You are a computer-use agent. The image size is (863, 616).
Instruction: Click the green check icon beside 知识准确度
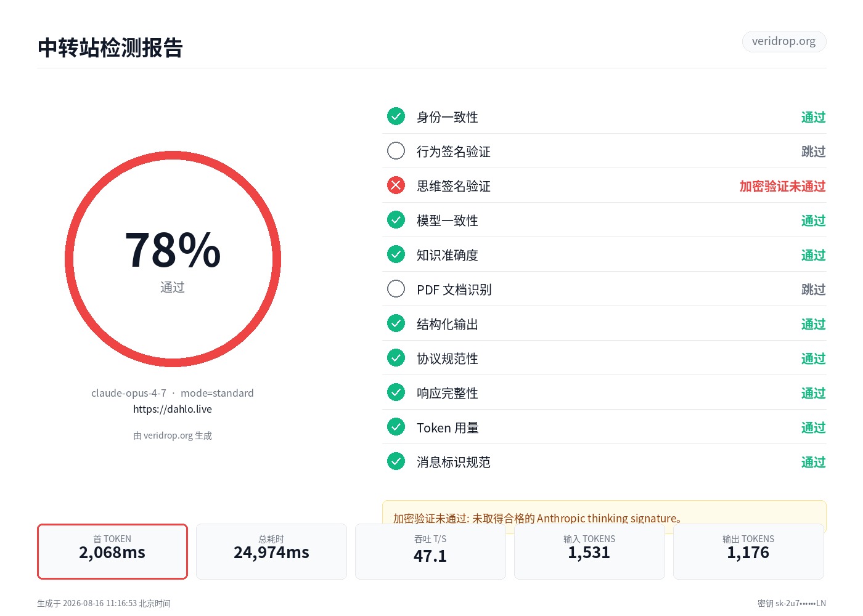[x=396, y=254]
